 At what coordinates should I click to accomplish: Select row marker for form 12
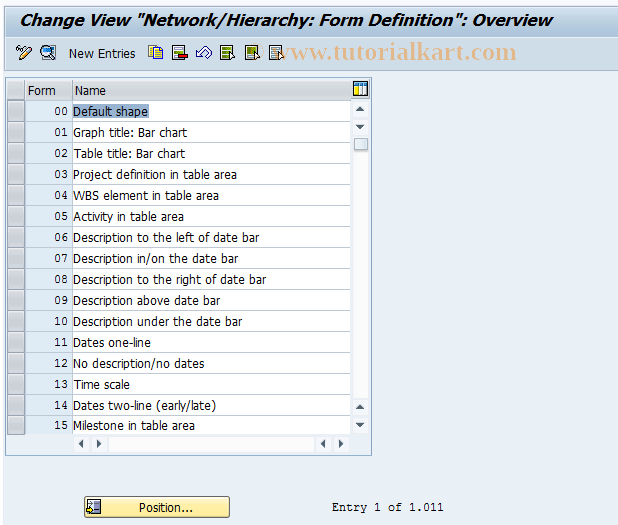(16, 363)
